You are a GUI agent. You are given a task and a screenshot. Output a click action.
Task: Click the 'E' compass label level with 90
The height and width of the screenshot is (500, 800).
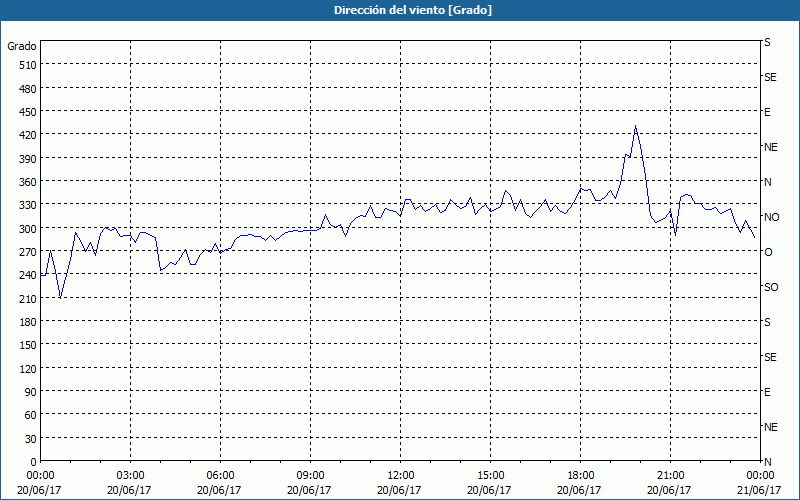[767, 392]
